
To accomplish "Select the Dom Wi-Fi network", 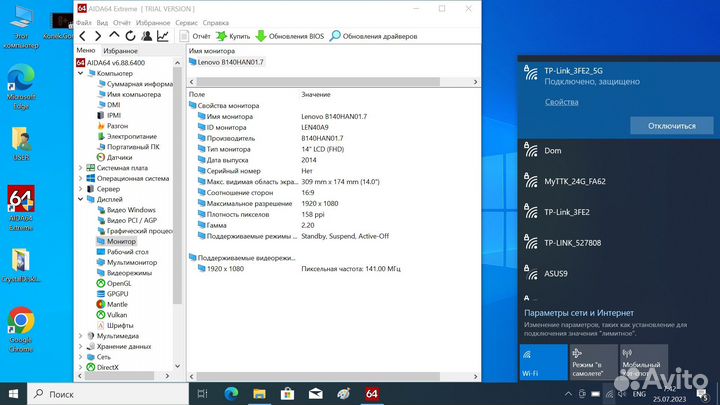I will coord(619,151).
